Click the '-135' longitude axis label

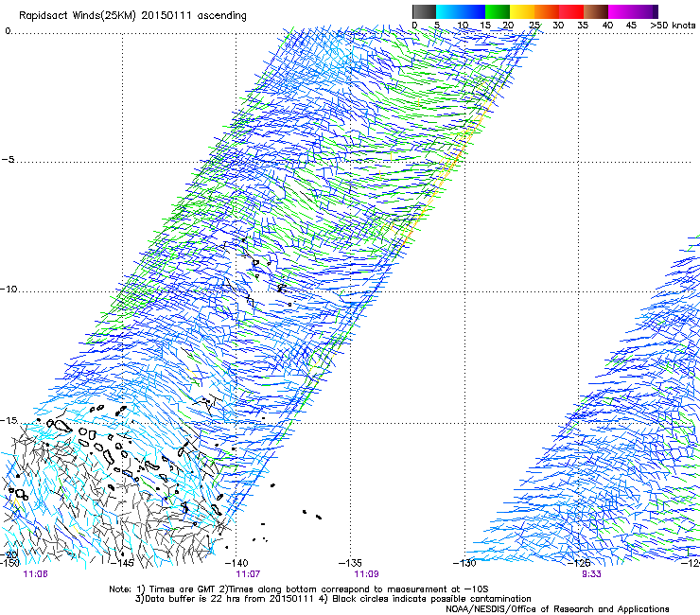tap(350, 563)
